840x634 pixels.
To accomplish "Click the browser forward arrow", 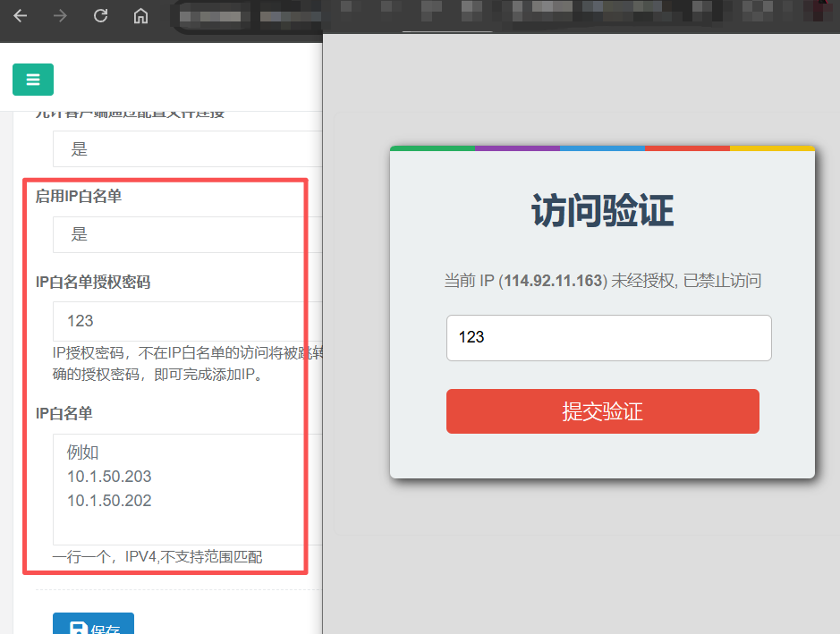I will (x=60, y=16).
